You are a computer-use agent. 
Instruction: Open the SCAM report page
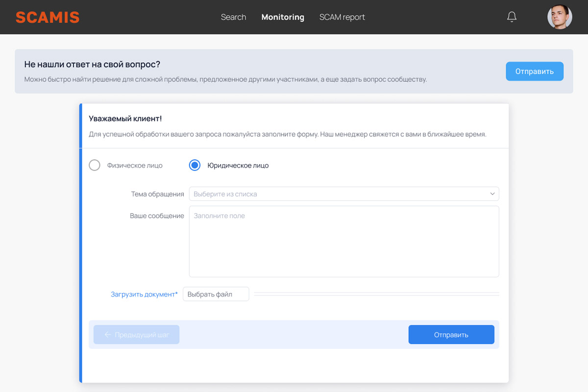click(x=342, y=17)
